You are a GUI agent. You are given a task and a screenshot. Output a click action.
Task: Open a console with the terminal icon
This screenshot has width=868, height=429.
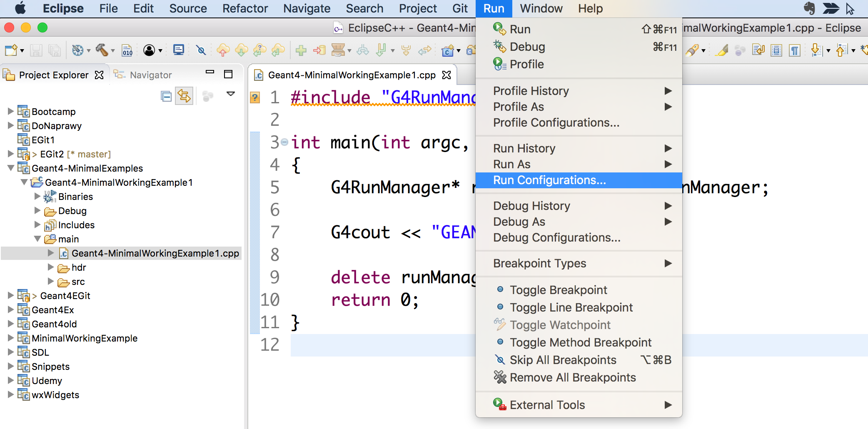(x=179, y=50)
